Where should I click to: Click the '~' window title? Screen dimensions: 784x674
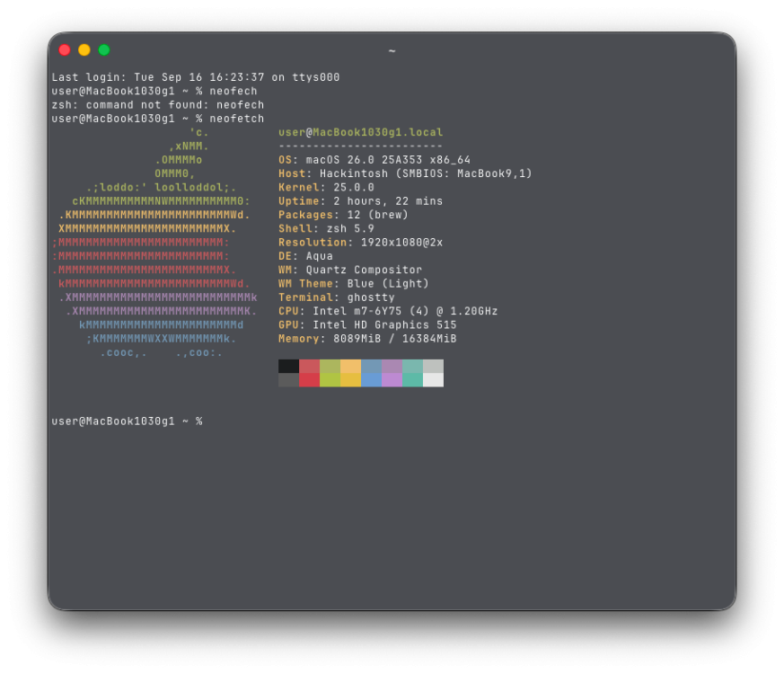(392, 51)
